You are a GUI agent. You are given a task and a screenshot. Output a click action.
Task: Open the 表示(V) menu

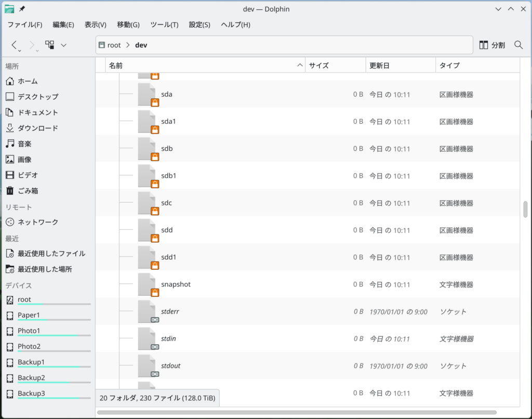pos(95,25)
